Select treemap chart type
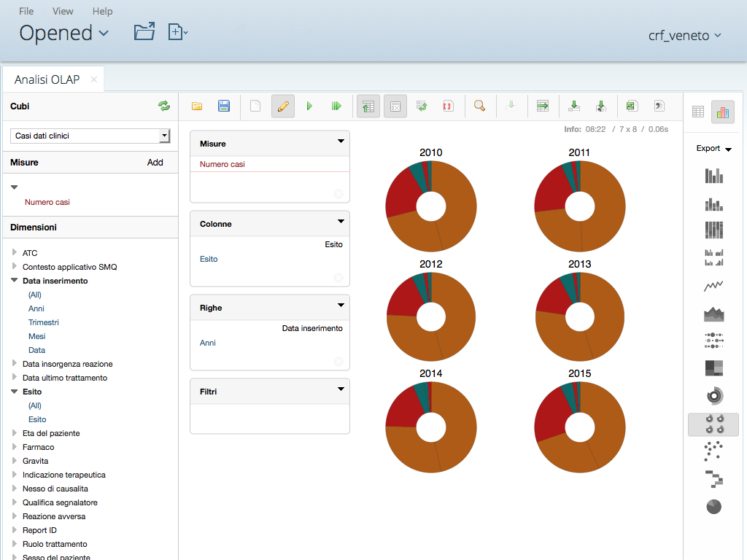The height and width of the screenshot is (560, 747). (x=713, y=368)
